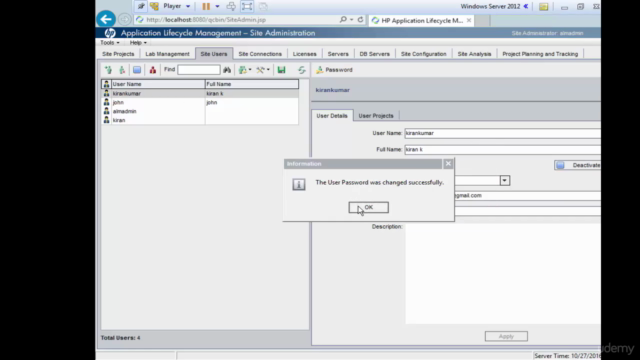The height and width of the screenshot is (360, 640).
Task: Open the Servers tab
Action: pos(338,54)
